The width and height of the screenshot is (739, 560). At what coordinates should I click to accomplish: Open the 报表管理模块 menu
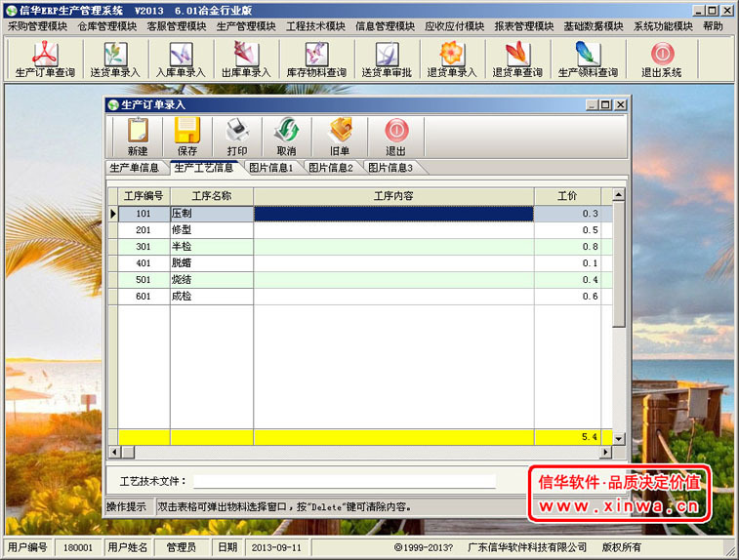(x=524, y=26)
